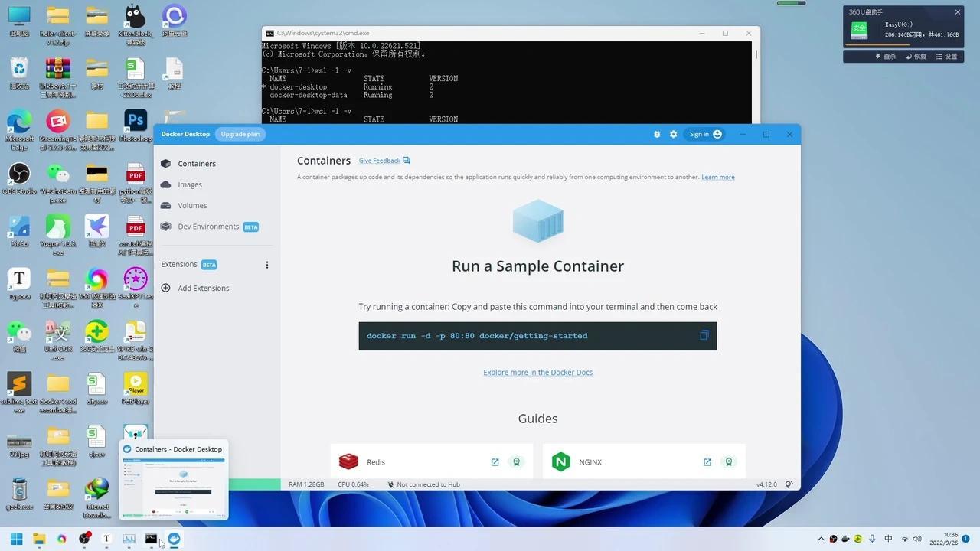Open the Redis guide via its external-link icon
980x551 pixels.
[x=495, y=461]
